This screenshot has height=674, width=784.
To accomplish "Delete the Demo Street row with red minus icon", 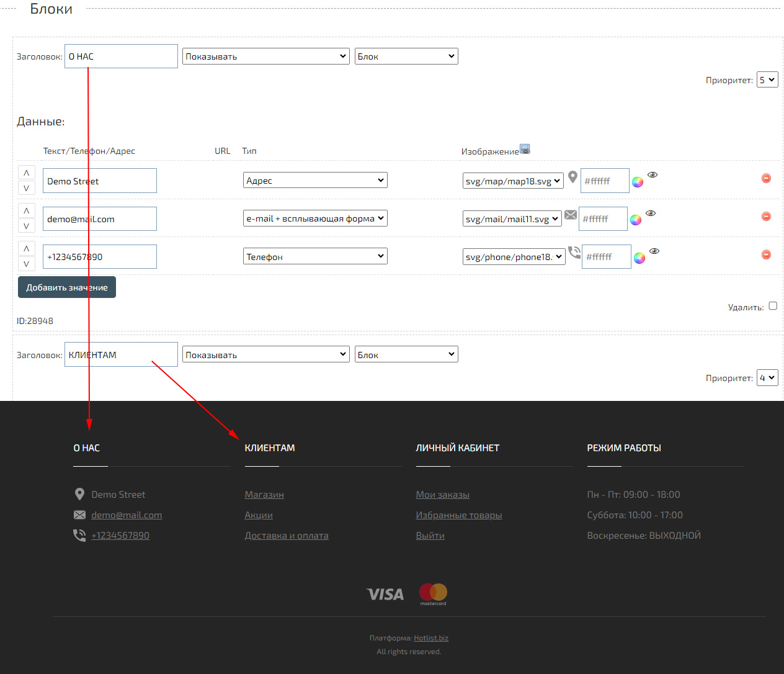I will click(766, 178).
